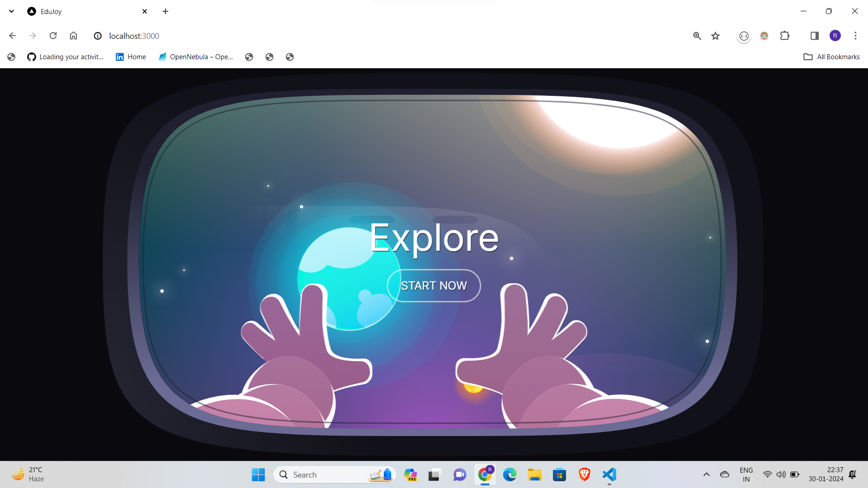Viewport: 868px width, 488px height.
Task: Launch Visual Studio Code from taskbar
Action: click(609, 474)
